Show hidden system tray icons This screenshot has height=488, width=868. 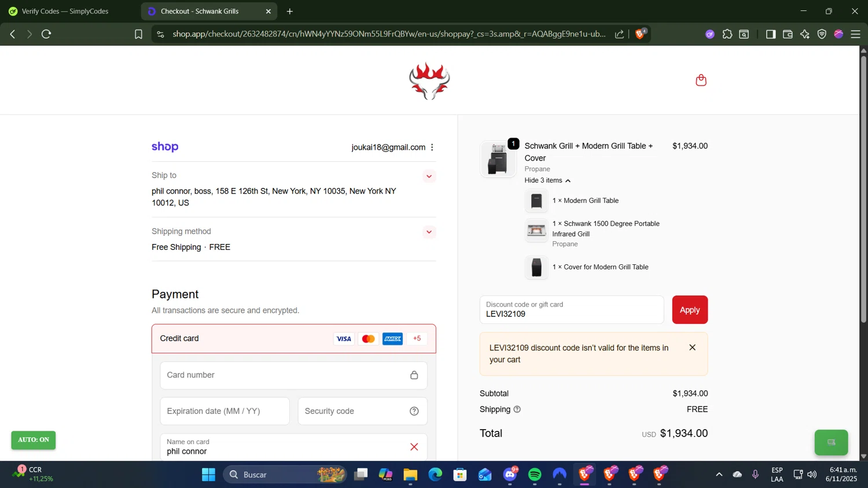[x=719, y=475]
